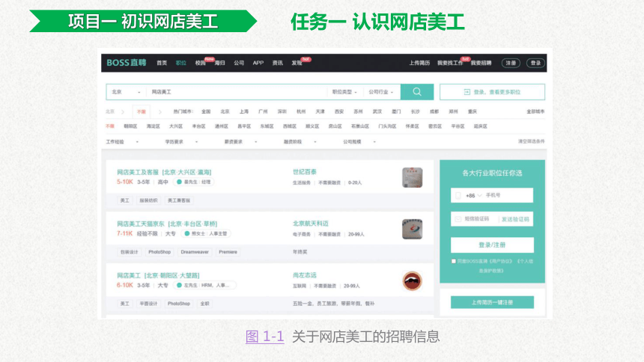
Task: Open the 学历要求 filter dropdown
Action: pos(181,141)
